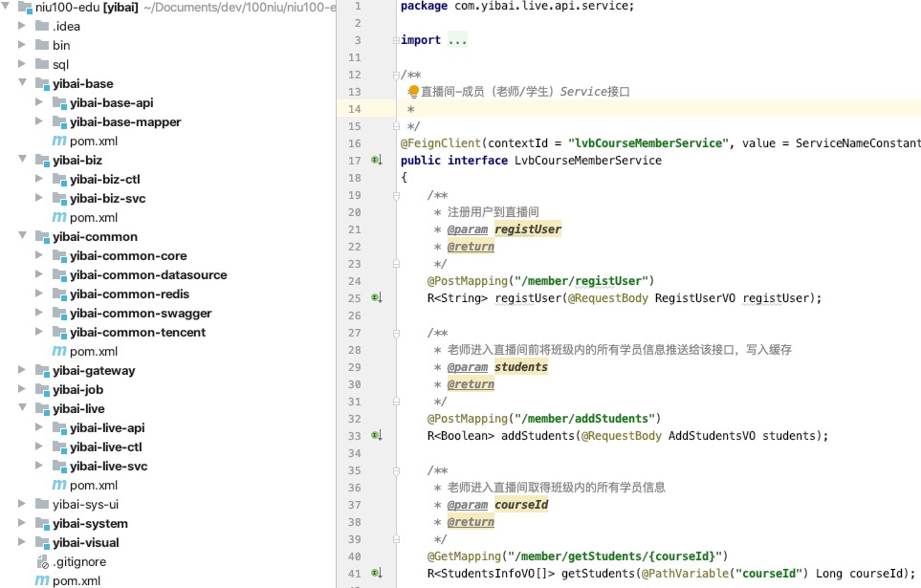Click the LvbCourseMemberService interface name

(x=588, y=161)
